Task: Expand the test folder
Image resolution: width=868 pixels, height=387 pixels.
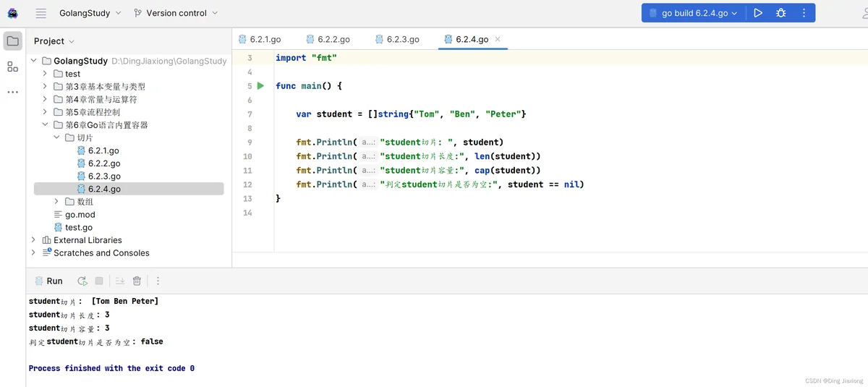Action: coord(45,74)
